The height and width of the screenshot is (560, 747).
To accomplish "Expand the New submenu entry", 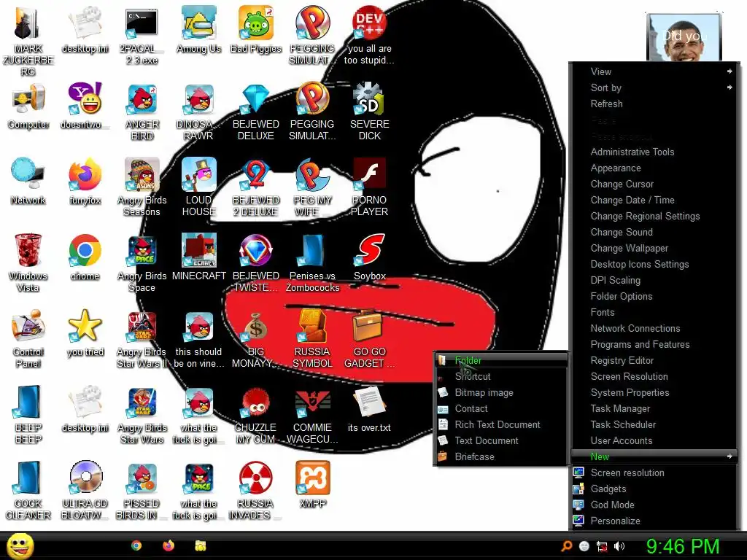I will [654, 456].
